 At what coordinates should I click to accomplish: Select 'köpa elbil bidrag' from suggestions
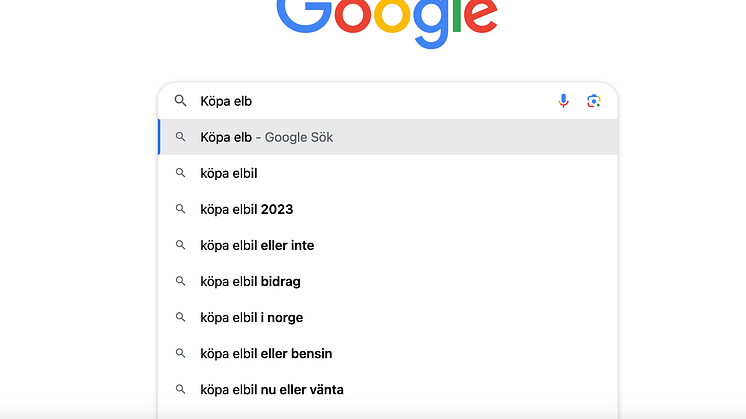[x=388, y=282]
